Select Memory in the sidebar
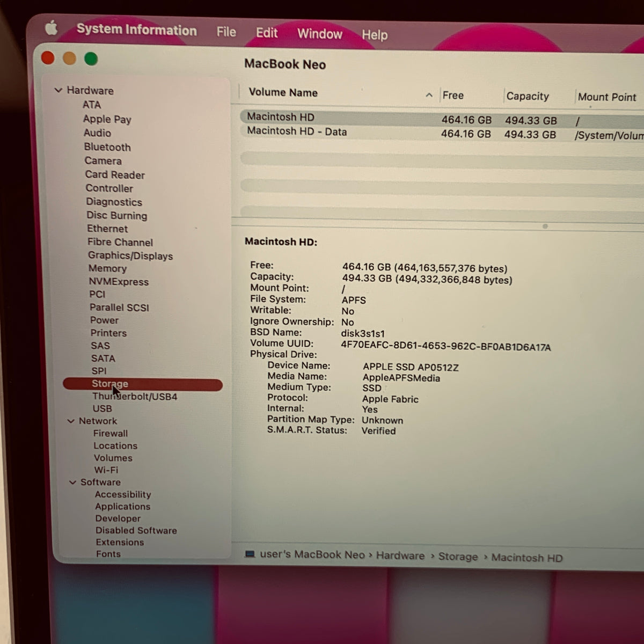This screenshot has width=644, height=644. pos(107,269)
